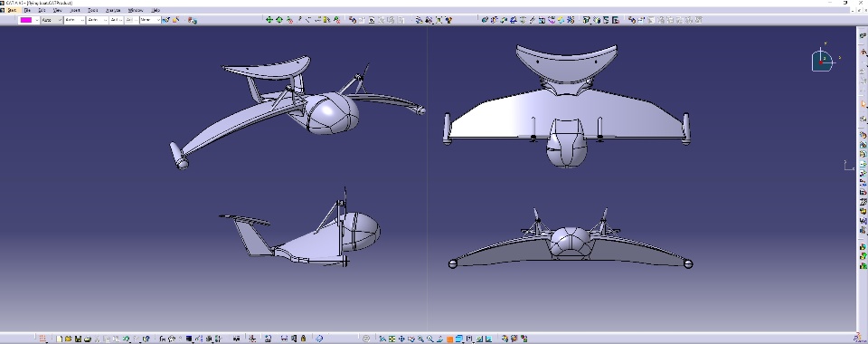Select the Pan view tool
This screenshot has height=344, width=868.
pos(401,339)
